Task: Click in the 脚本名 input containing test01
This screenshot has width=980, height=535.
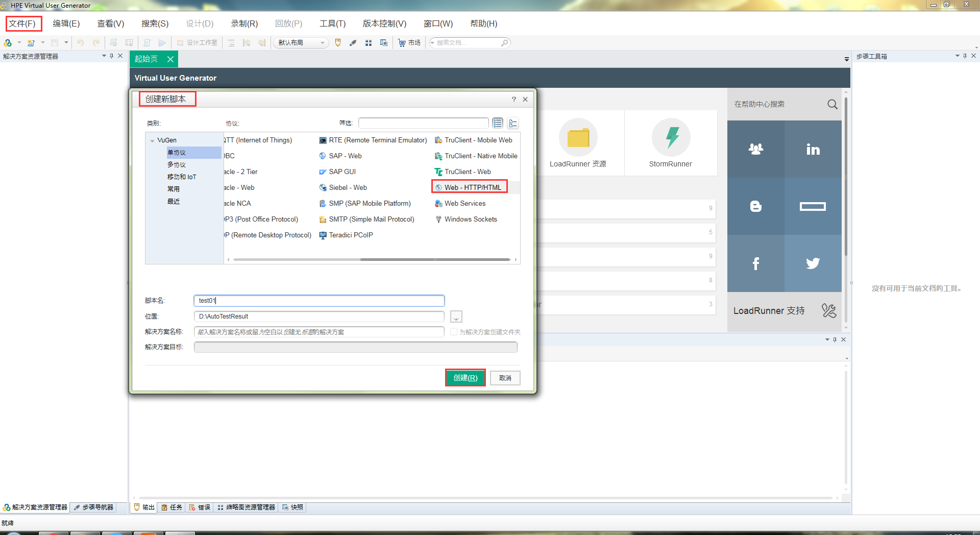Action: pos(318,301)
